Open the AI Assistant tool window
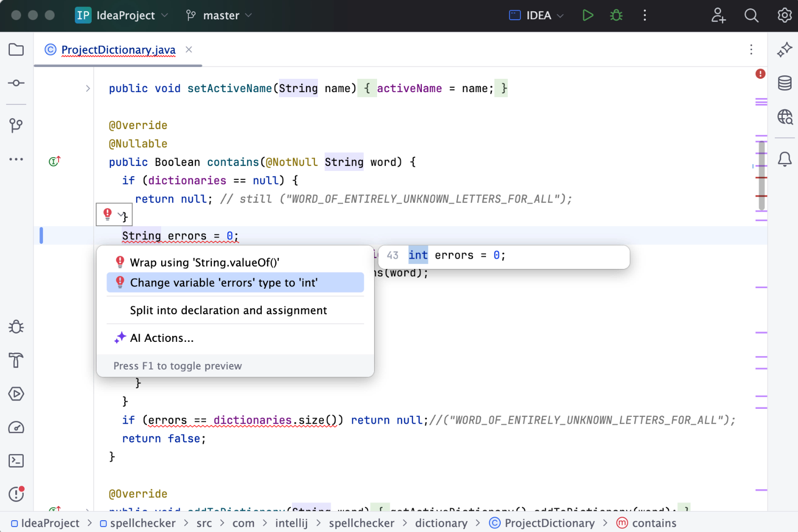 [785, 50]
